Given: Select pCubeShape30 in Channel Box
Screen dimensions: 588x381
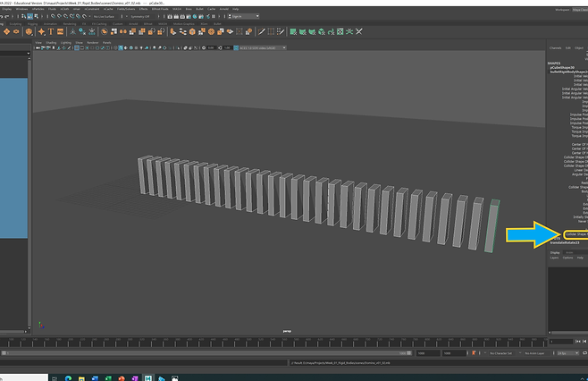Looking at the screenshot, I should point(562,68).
